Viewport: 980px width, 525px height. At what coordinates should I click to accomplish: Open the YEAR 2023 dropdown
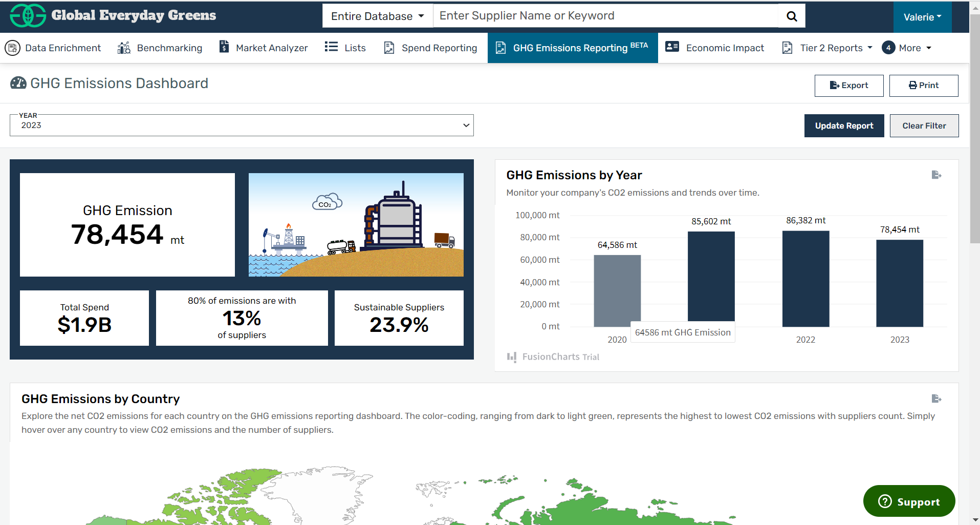(x=242, y=125)
